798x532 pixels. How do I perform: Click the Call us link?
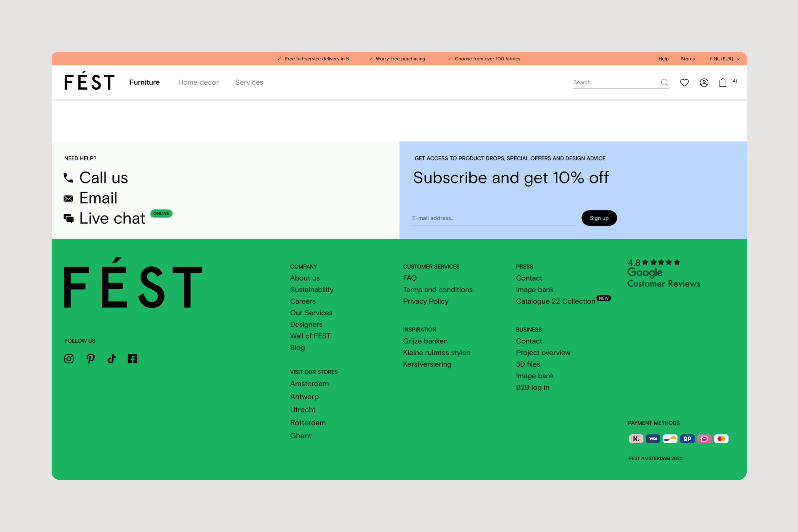[103, 178]
